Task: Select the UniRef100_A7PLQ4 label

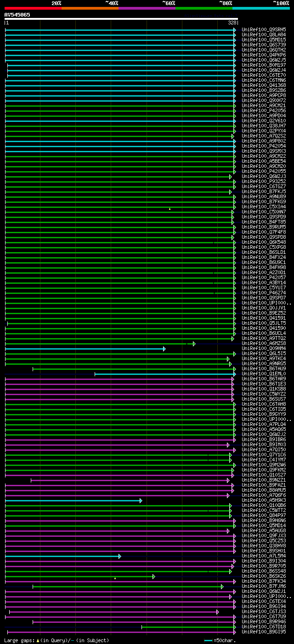Action: tap(264, 424)
